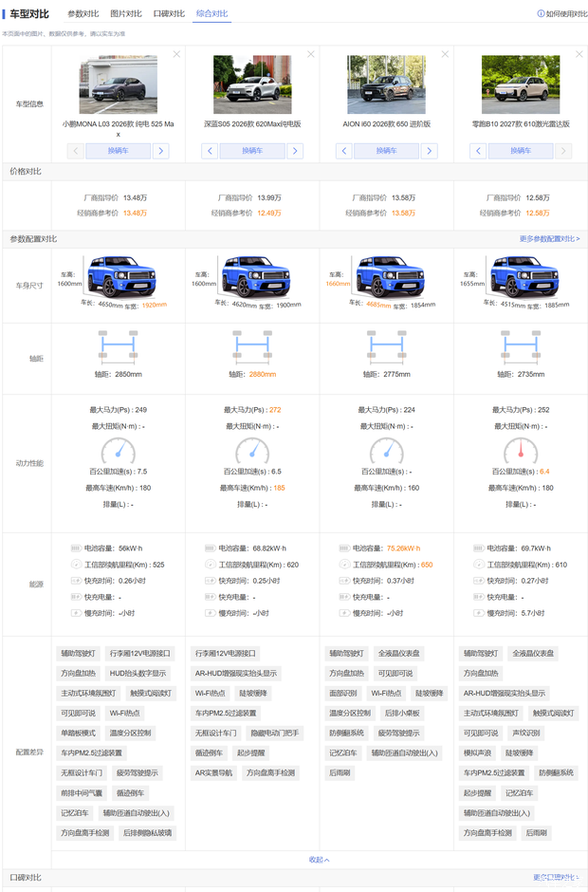This screenshot has height=892, width=588.
Task: Move 零跑B10 column left with arrow
Action: pos(478,151)
